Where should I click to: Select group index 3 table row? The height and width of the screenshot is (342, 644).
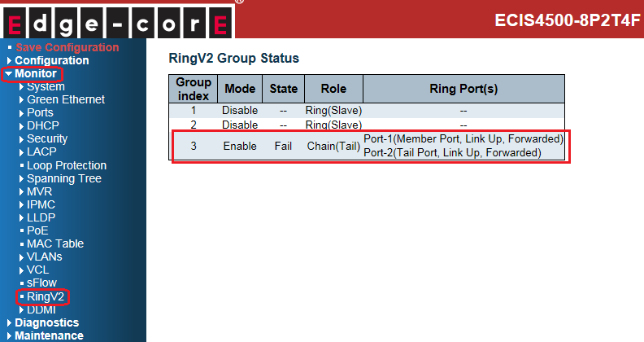coord(368,146)
